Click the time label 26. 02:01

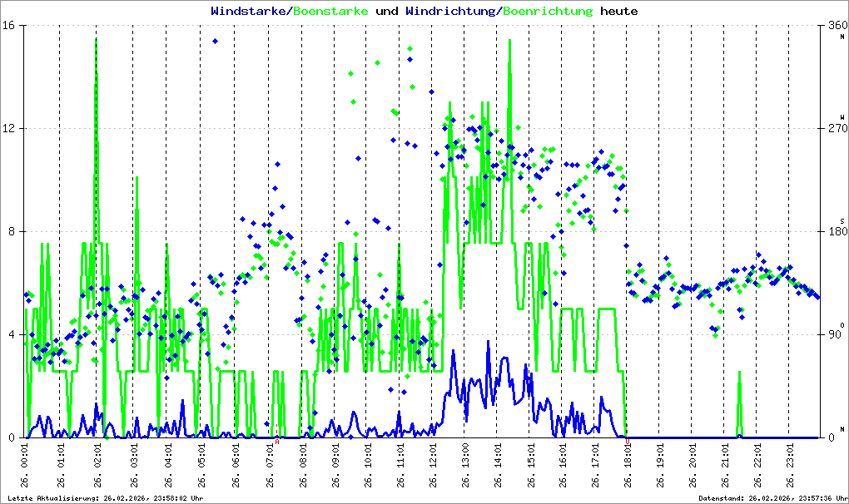pos(97,465)
